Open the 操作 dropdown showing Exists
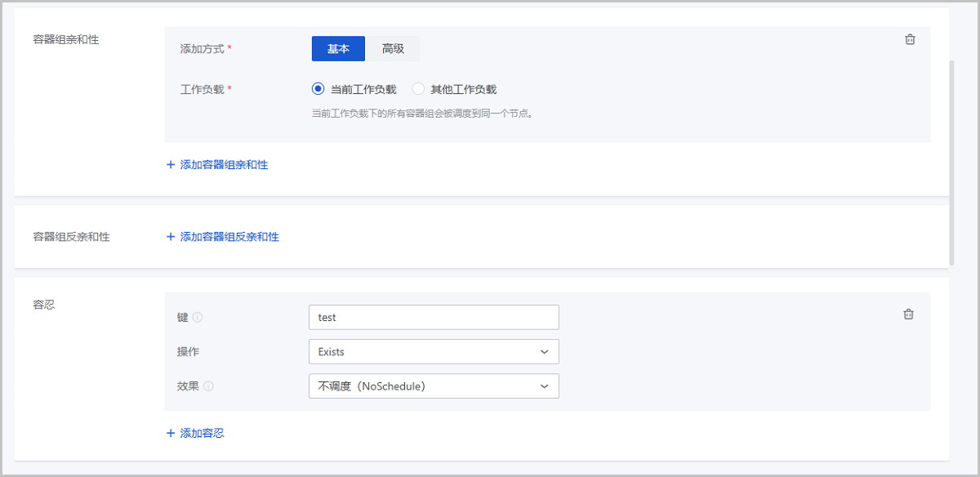 coord(434,351)
